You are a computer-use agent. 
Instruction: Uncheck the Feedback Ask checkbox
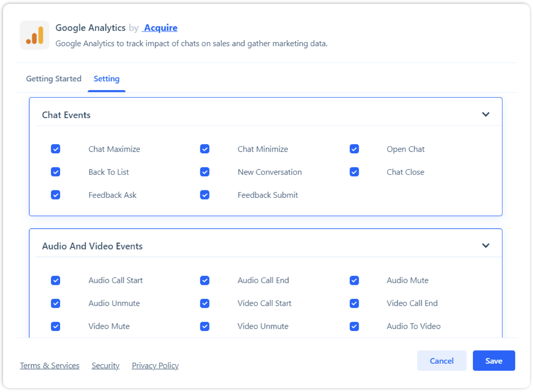click(x=55, y=195)
